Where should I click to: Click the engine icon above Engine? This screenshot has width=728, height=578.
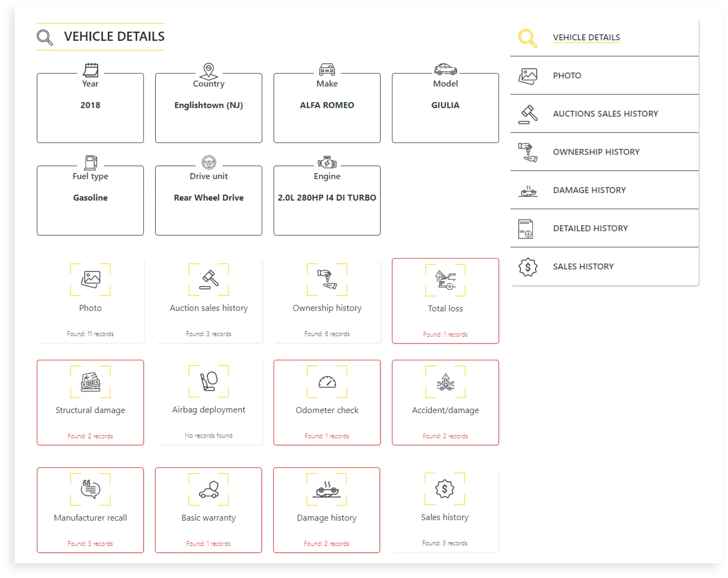[x=327, y=162]
